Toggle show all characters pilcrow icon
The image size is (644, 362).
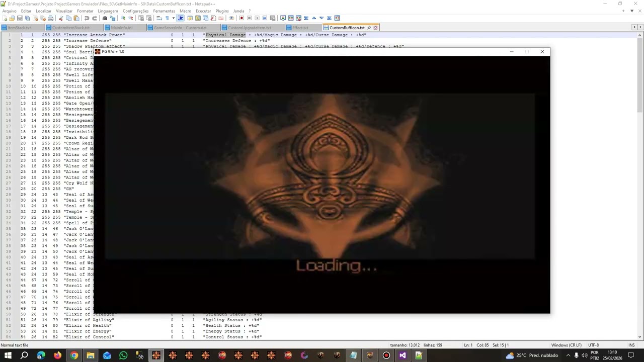pos(167,19)
